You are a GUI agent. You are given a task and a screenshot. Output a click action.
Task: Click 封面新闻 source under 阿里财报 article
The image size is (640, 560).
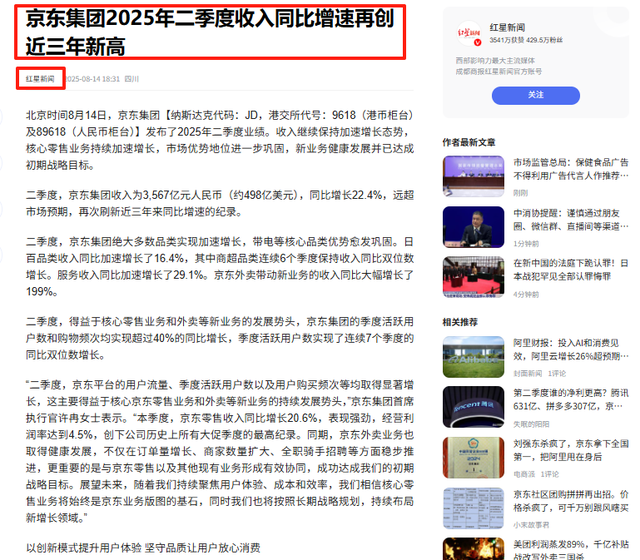[527, 373]
